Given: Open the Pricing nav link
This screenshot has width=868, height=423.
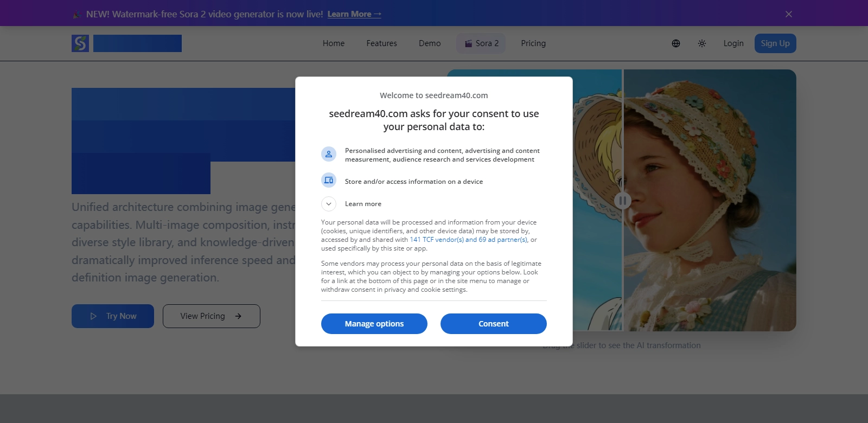Looking at the screenshot, I should [x=533, y=43].
